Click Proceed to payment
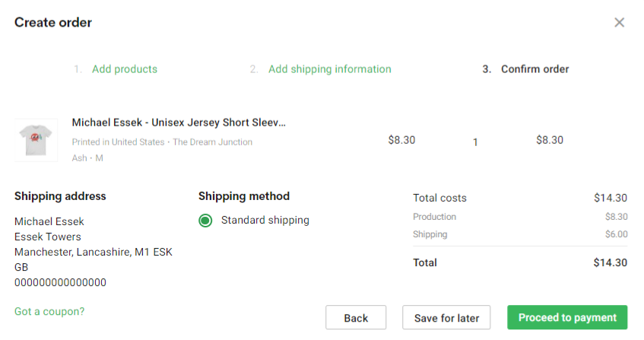Viewport: 644px width, 340px height. pyautogui.click(x=567, y=317)
